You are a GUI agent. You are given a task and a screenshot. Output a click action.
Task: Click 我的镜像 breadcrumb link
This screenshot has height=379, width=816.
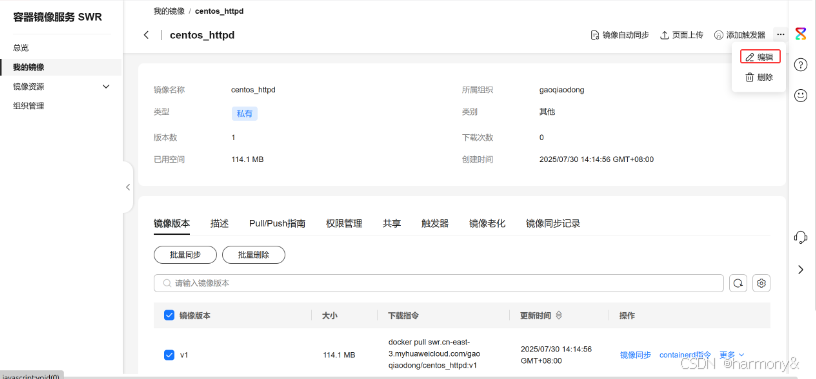[x=169, y=11]
